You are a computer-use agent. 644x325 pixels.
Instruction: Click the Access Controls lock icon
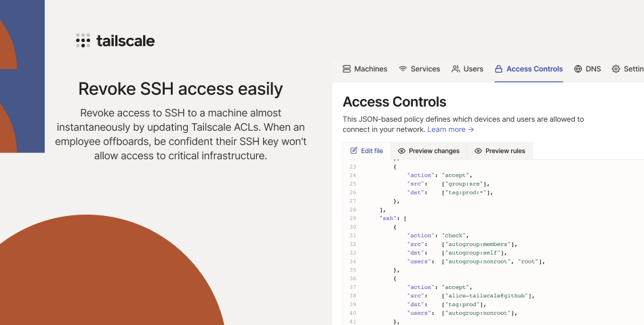(499, 69)
